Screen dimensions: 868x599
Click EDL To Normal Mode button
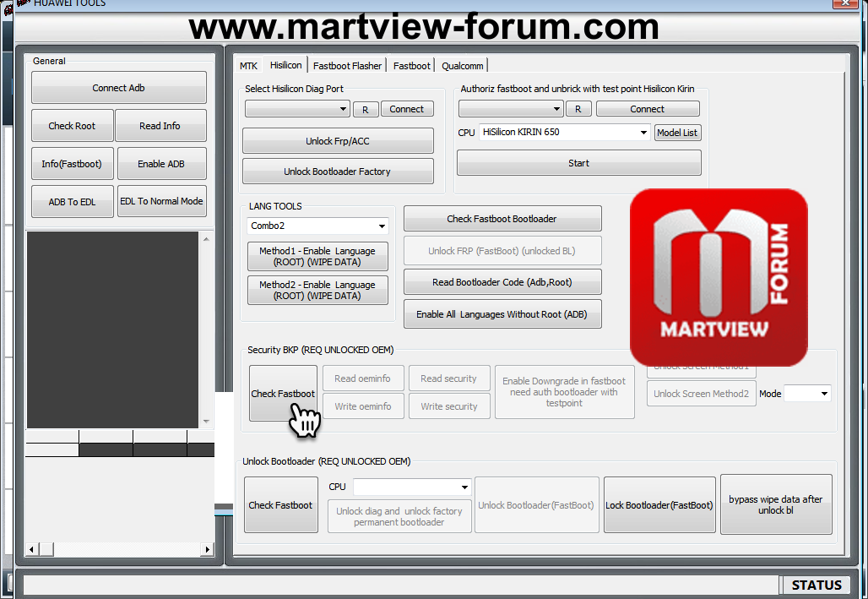coord(161,201)
